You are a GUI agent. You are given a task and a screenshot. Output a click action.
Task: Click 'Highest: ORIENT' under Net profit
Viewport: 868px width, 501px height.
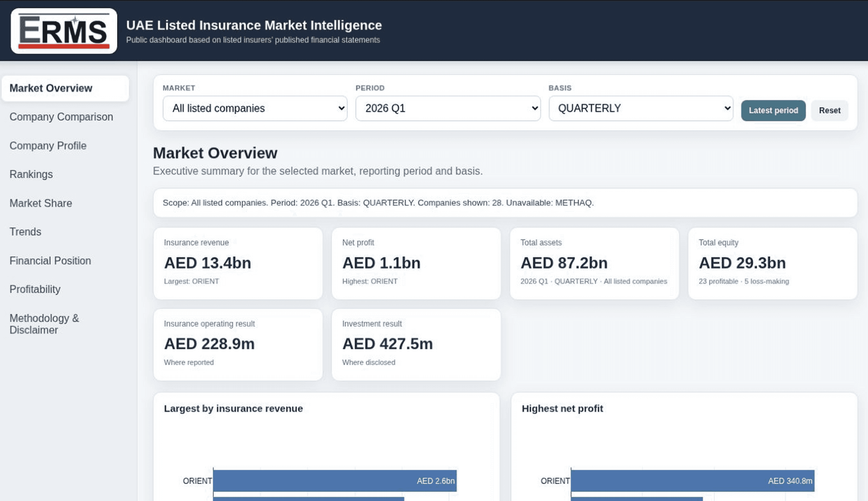click(370, 281)
